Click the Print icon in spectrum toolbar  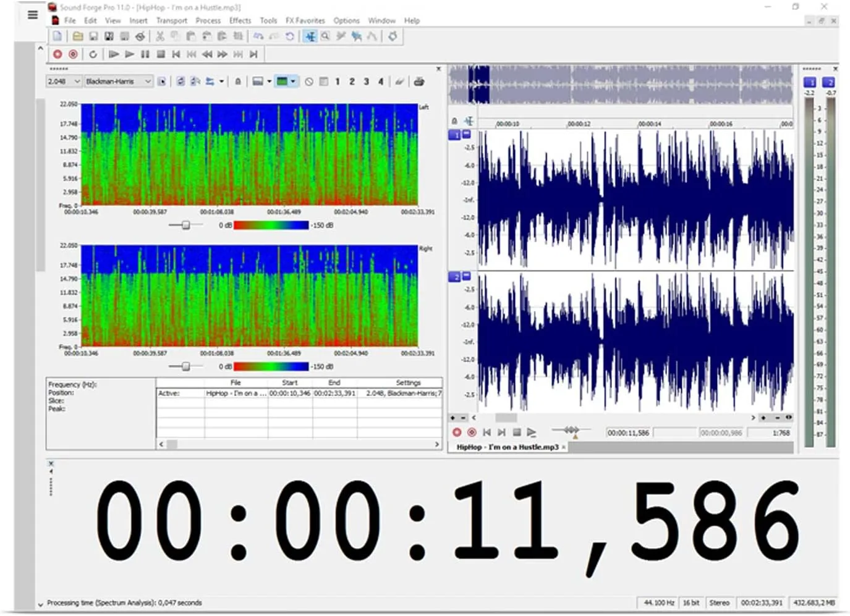419,81
